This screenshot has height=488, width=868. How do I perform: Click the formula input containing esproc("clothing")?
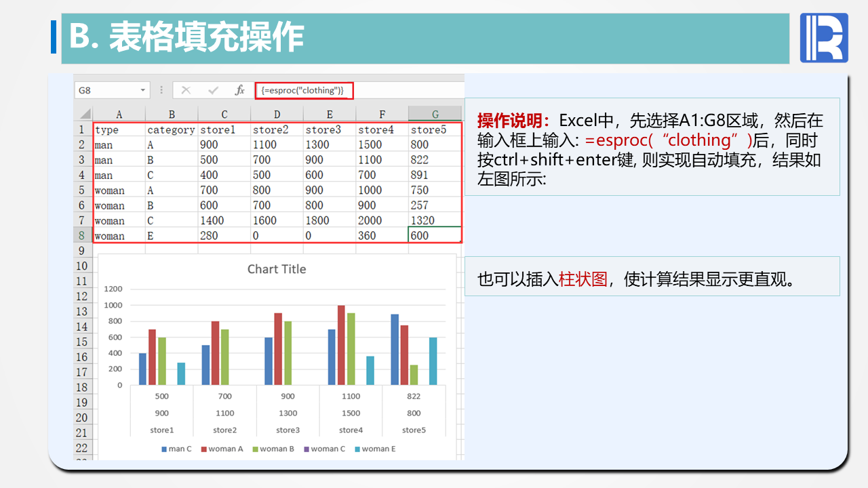(x=304, y=90)
